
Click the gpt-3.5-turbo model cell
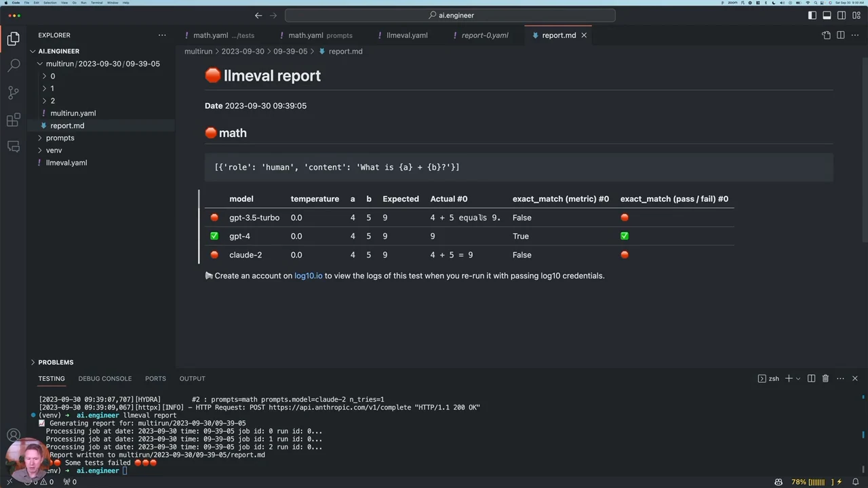254,218
